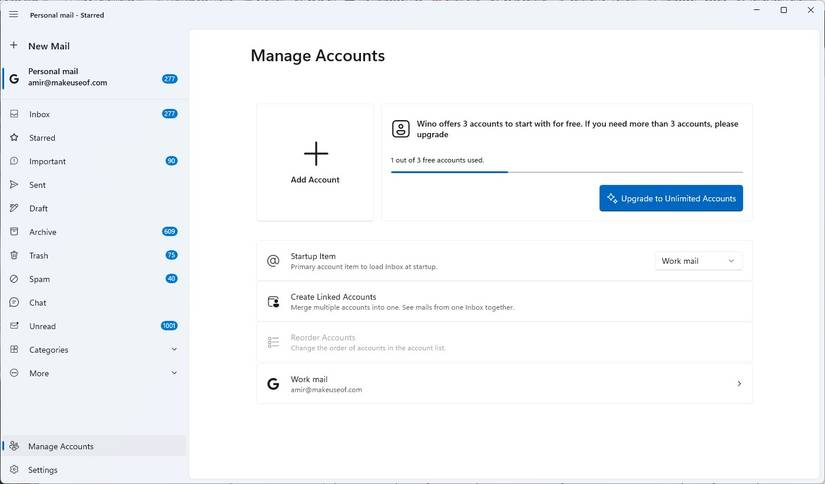Expand the Categories chevron
The height and width of the screenshot is (484, 825).
coord(174,349)
